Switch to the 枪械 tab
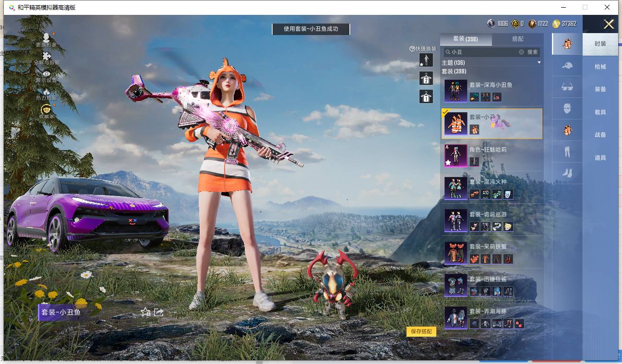Screen dimensions: 622x364 (600, 67)
